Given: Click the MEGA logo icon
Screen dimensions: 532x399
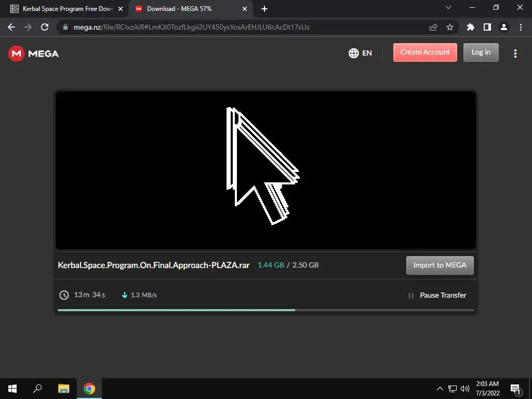Looking at the screenshot, I should [16, 54].
